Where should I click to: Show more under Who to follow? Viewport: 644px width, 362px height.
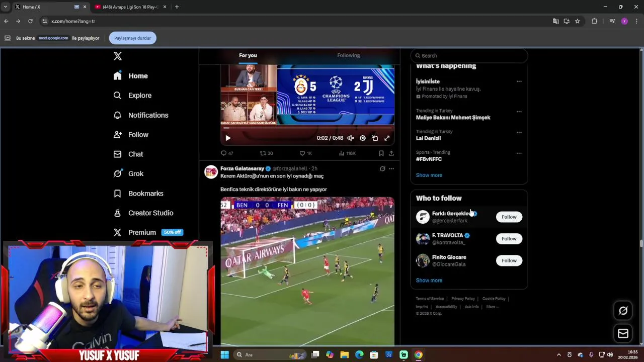pyautogui.click(x=429, y=281)
